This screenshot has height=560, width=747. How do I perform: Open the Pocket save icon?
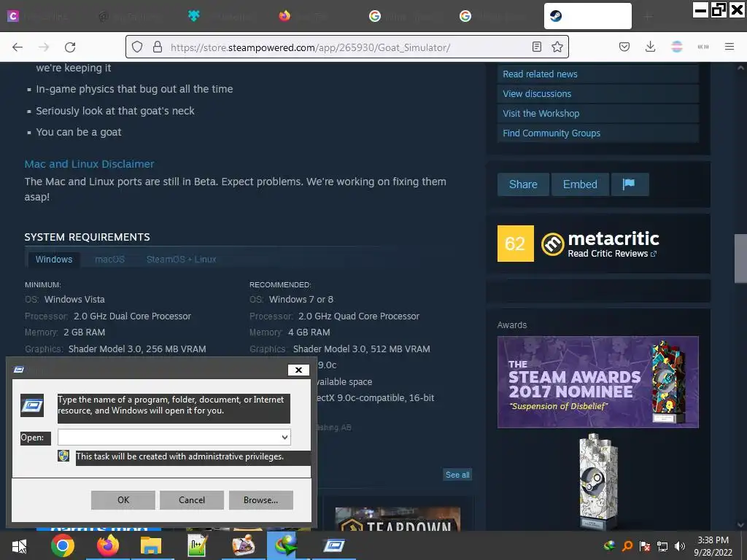[x=624, y=47]
